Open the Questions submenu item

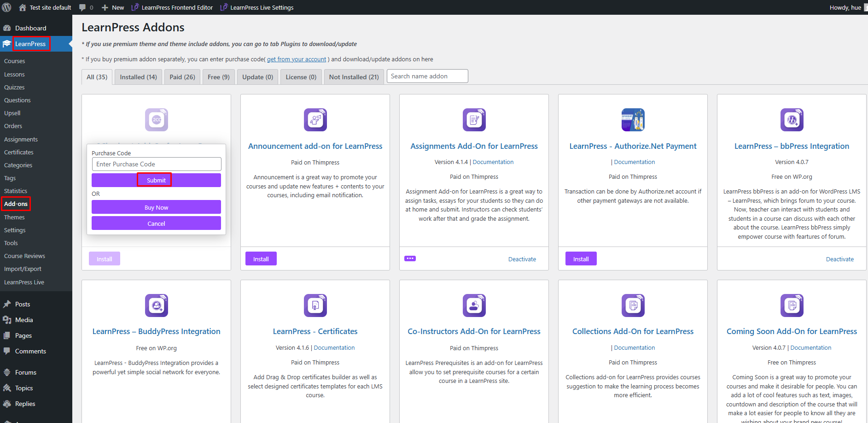coord(17,100)
